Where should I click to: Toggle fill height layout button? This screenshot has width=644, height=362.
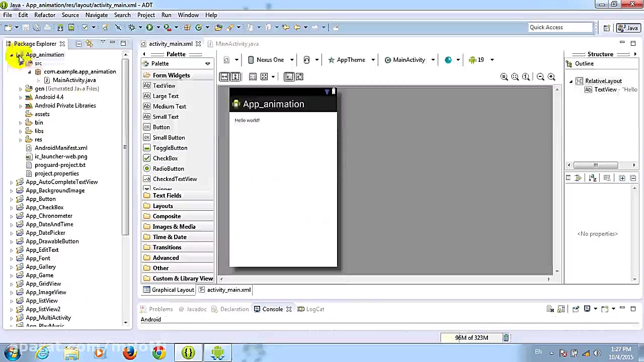(x=235, y=77)
